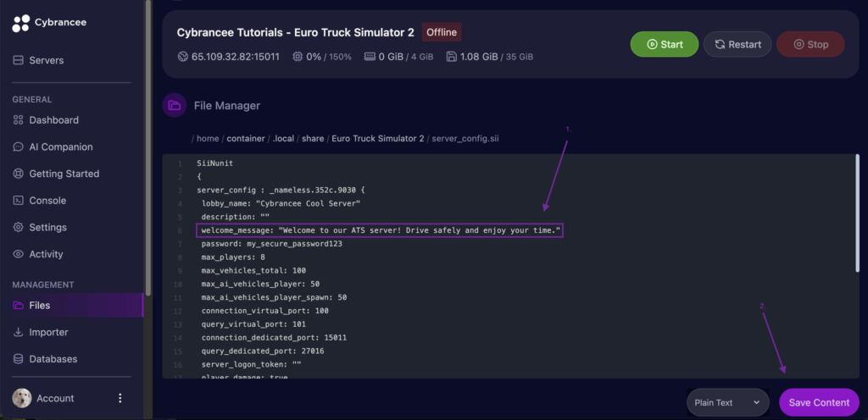Click the Restart server button
The width and height of the screenshot is (868, 420).
[x=737, y=44]
